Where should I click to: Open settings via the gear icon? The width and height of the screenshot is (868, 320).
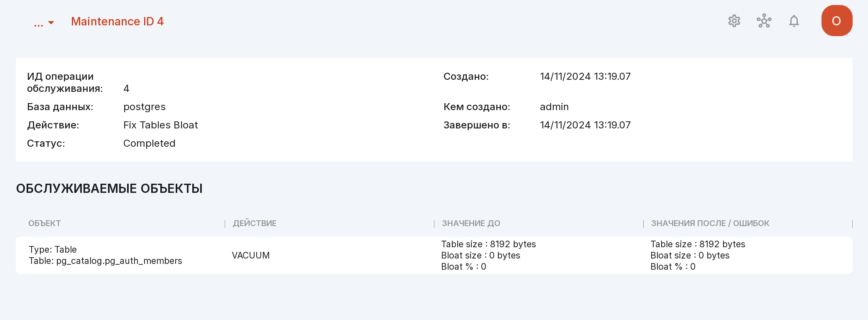coord(734,21)
